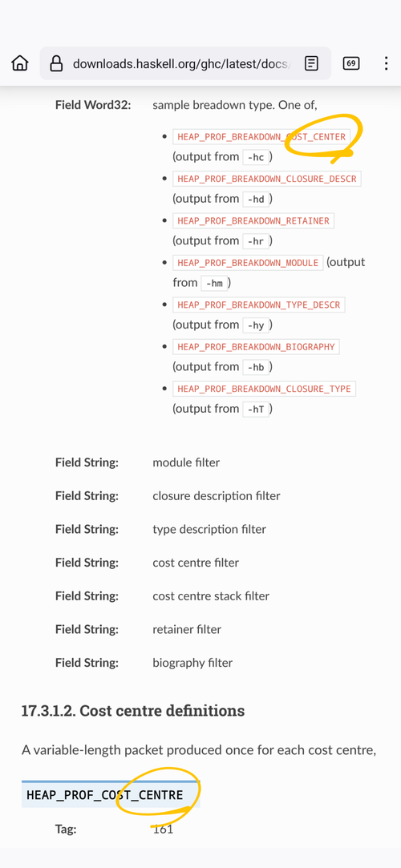Click HEAP_PROF_BREAKDOWN_RETAINER code label

tap(253, 221)
